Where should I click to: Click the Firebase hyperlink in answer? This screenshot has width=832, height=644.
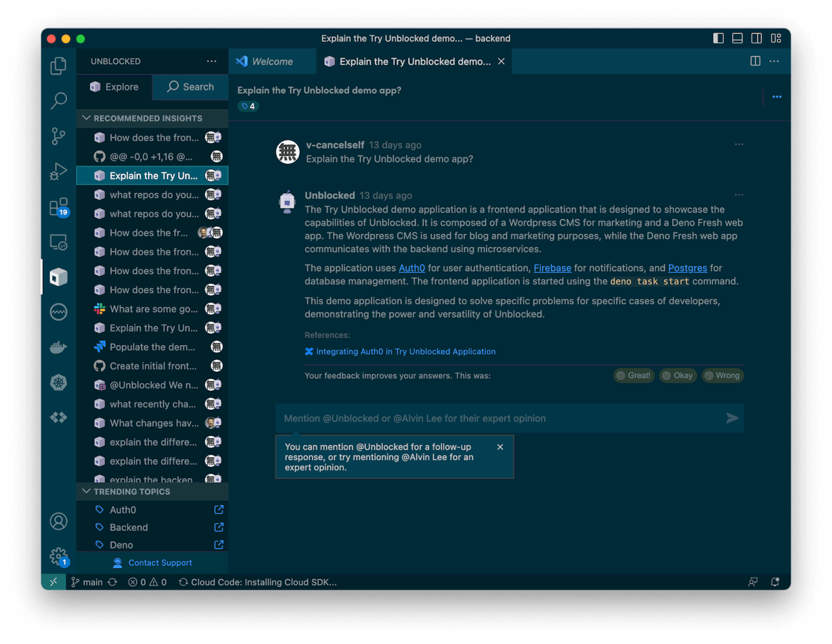tap(552, 268)
